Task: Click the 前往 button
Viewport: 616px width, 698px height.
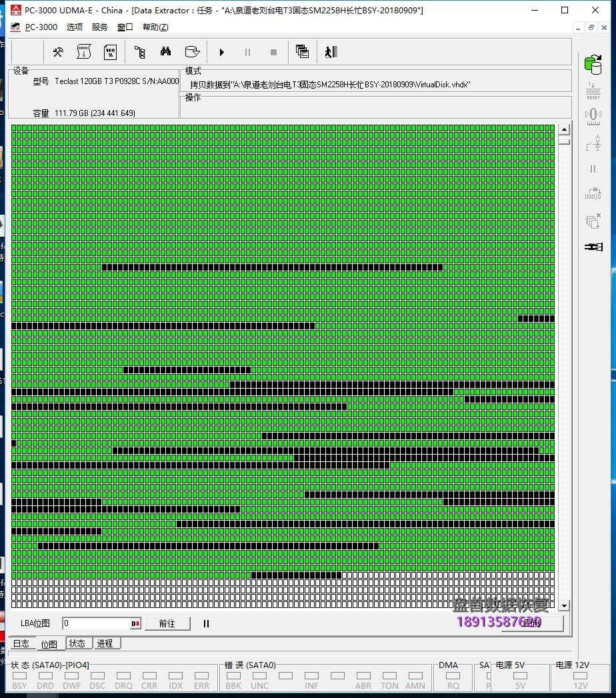Action: (167, 623)
